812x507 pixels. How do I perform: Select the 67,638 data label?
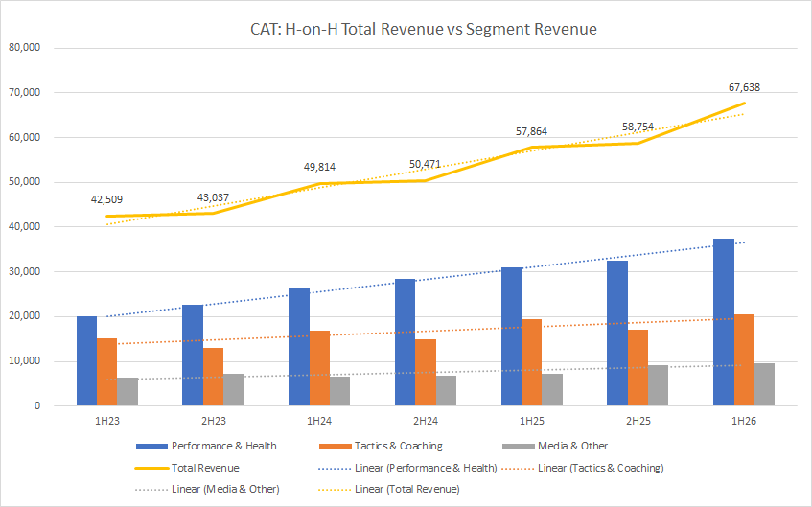point(743,87)
